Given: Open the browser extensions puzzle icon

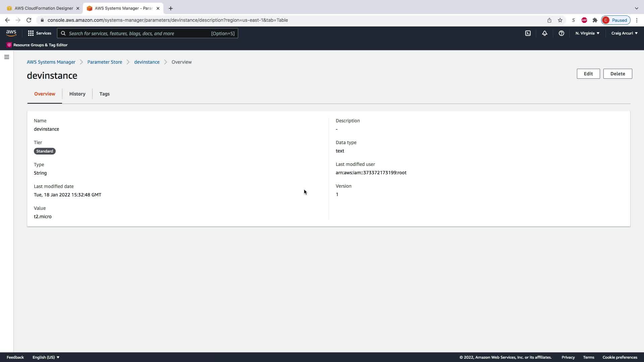Looking at the screenshot, I should coord(595,20).
